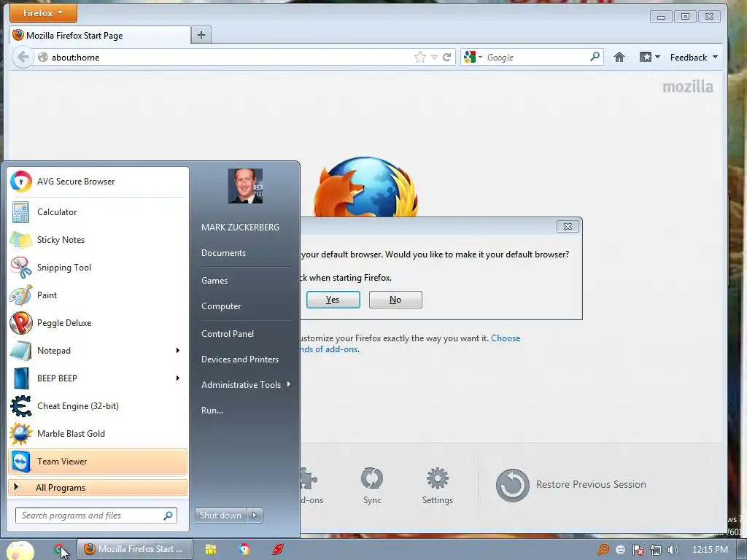Click the 12:15 PM taskbar clock
The width and height of the screenshot is (747, 560).
[x=710, y=550]
